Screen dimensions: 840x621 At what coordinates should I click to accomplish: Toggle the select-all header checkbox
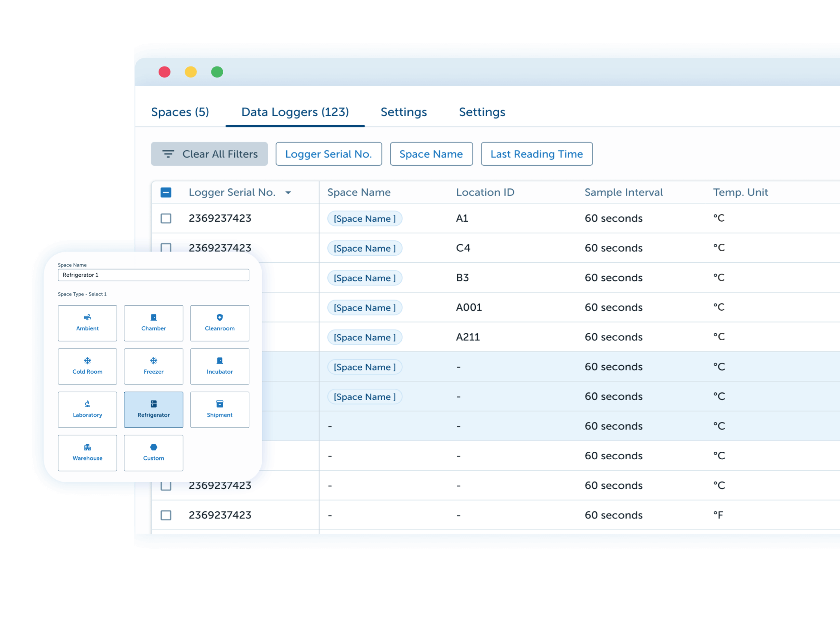(x=166, y=192)
